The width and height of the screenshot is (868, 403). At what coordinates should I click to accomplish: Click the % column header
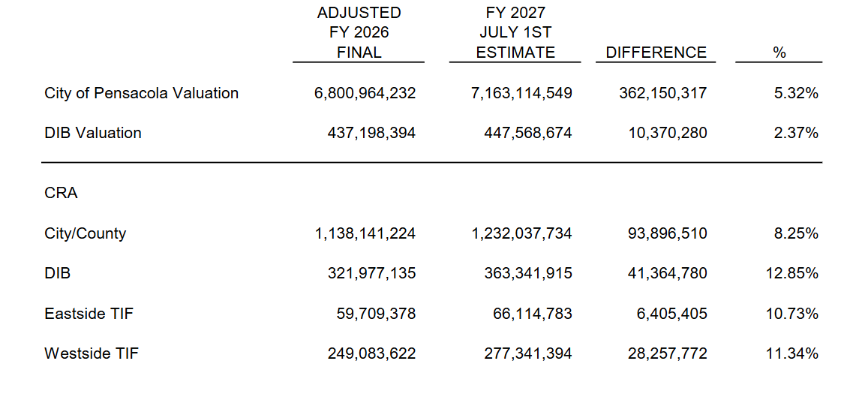point(779,53)
